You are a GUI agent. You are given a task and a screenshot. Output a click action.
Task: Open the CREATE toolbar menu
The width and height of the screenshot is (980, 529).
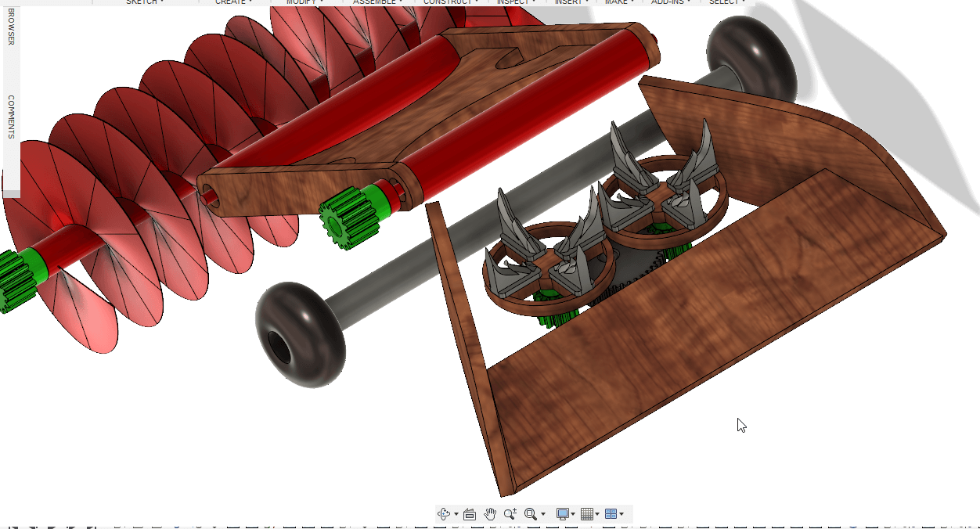(x=233, y=2)
